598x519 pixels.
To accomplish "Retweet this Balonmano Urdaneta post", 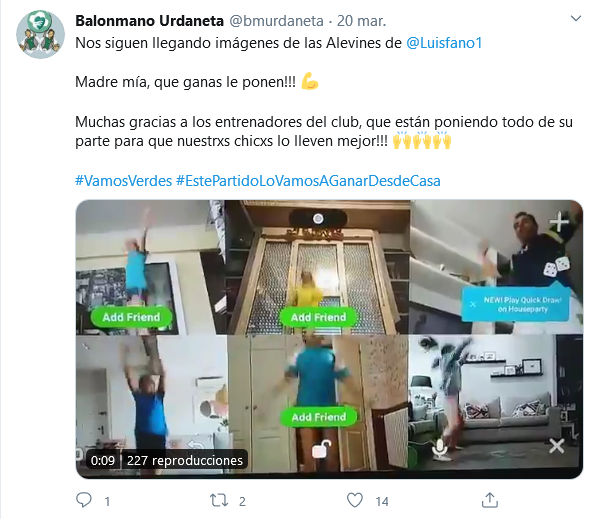I will click(219, 500).
